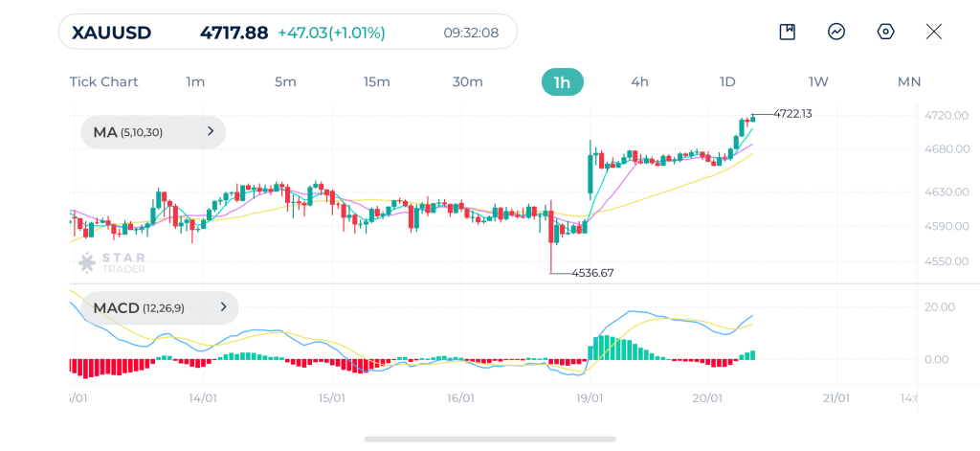The image size is (980, 451).
Task: Select the active 1h timeframe
Action: pyautogui.click(x=562, y=82)
